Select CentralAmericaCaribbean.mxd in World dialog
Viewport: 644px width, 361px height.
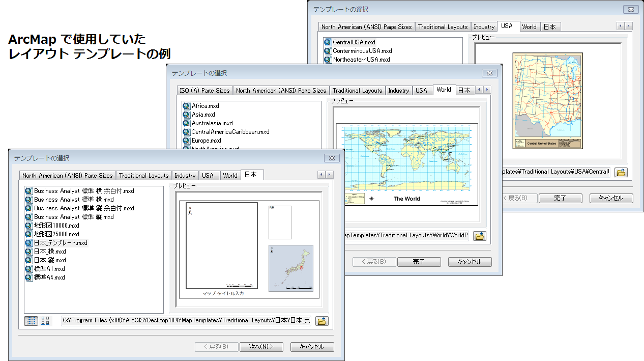(x=230, y=132)
